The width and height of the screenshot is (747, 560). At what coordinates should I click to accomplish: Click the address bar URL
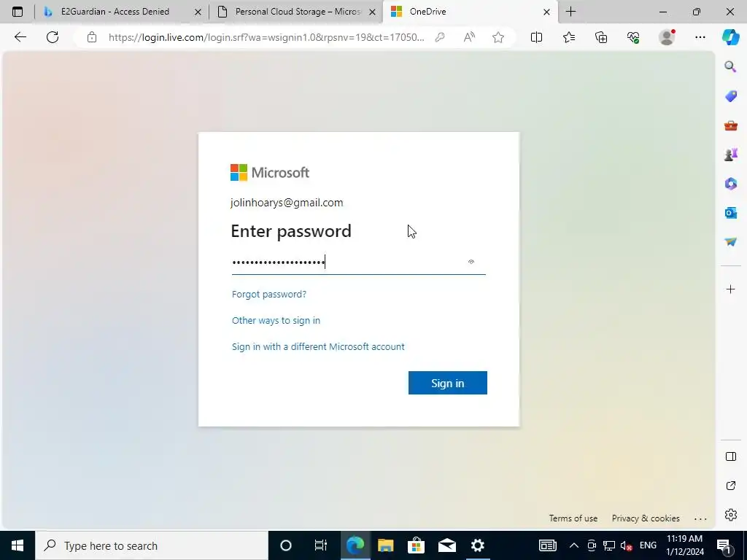(x=266, y=37)
